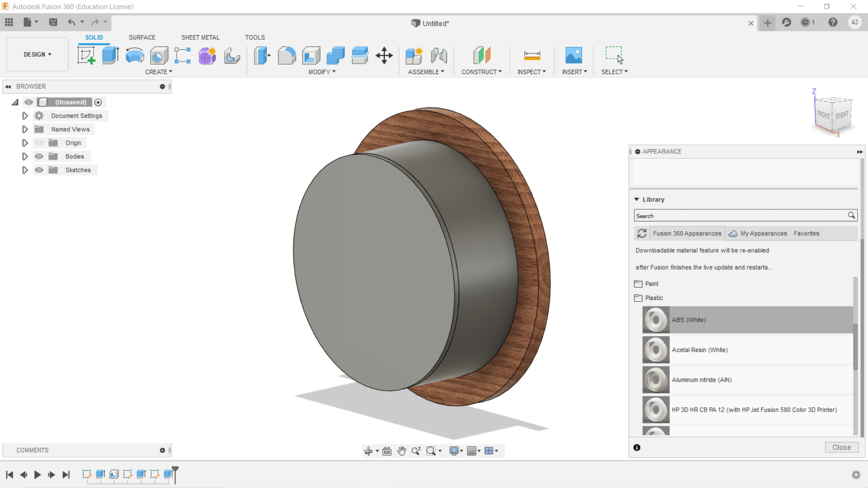Switch to the SURFACE tab
This screenshot has width=868, height=488.
pyautogui.click(x=142, y=38)
